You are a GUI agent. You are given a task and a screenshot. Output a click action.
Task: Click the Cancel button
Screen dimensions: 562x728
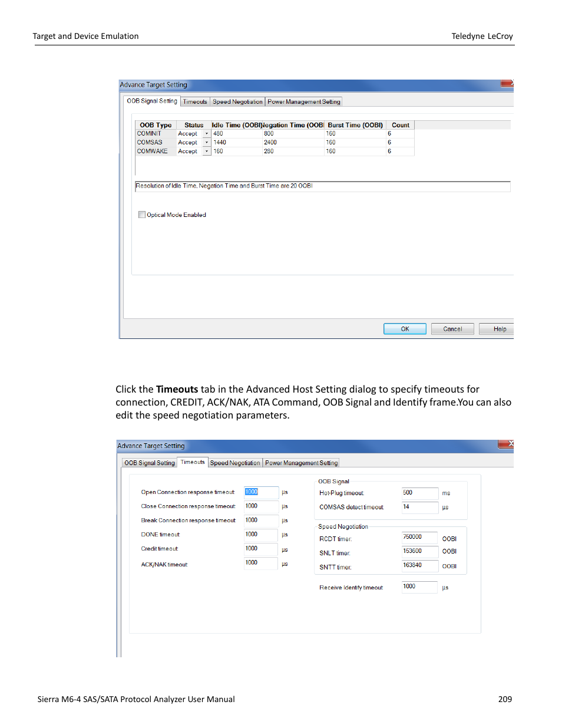(x=452, y=329)
